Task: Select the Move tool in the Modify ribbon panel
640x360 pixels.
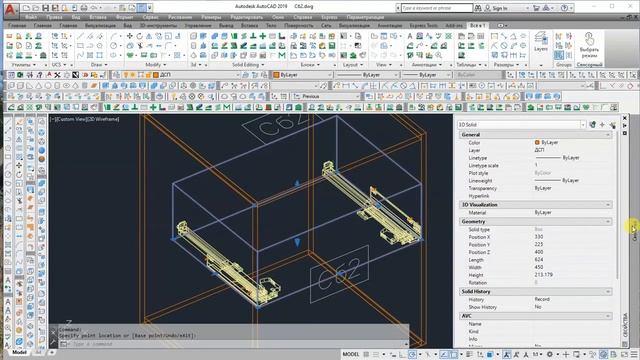Action: pyautogui.click(x=130, y=36)
